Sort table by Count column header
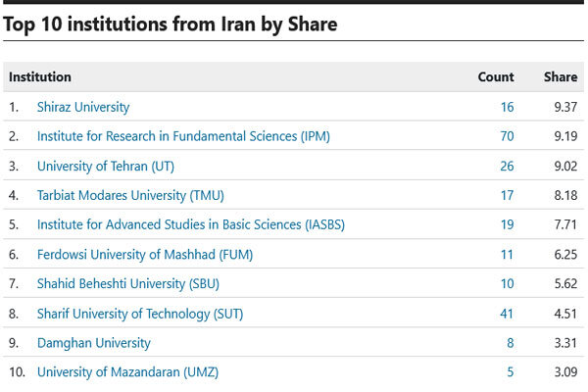 click(496, 76)
